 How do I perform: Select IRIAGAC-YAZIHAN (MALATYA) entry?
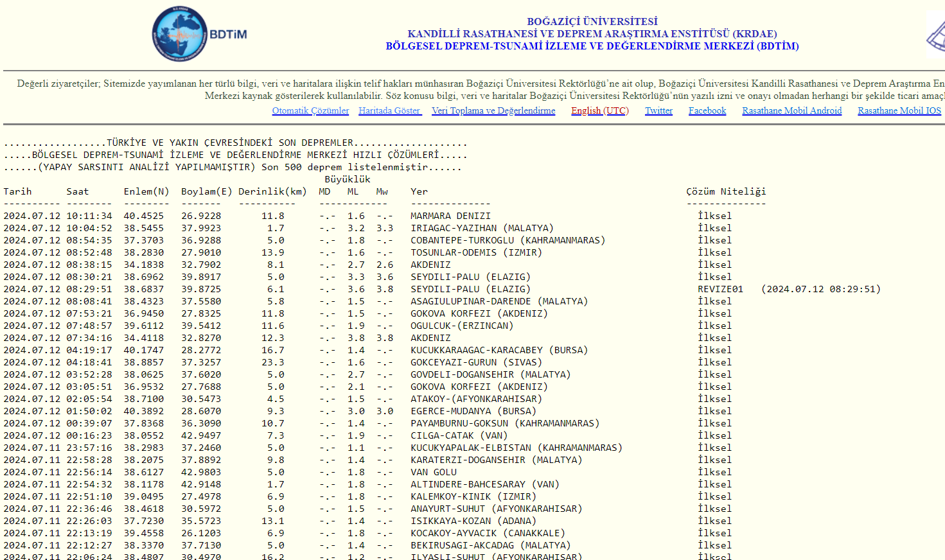pyautogui.click(x=482, y=228)
